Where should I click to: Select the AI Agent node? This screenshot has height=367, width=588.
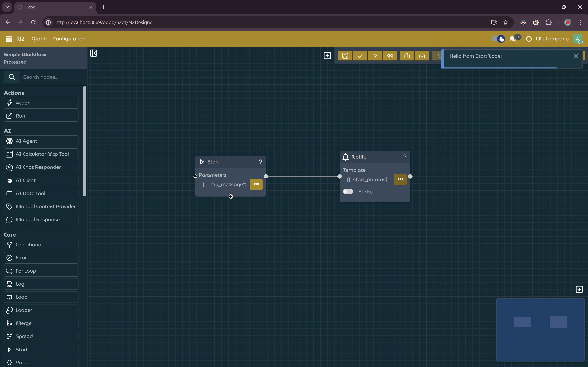(41, 141)
